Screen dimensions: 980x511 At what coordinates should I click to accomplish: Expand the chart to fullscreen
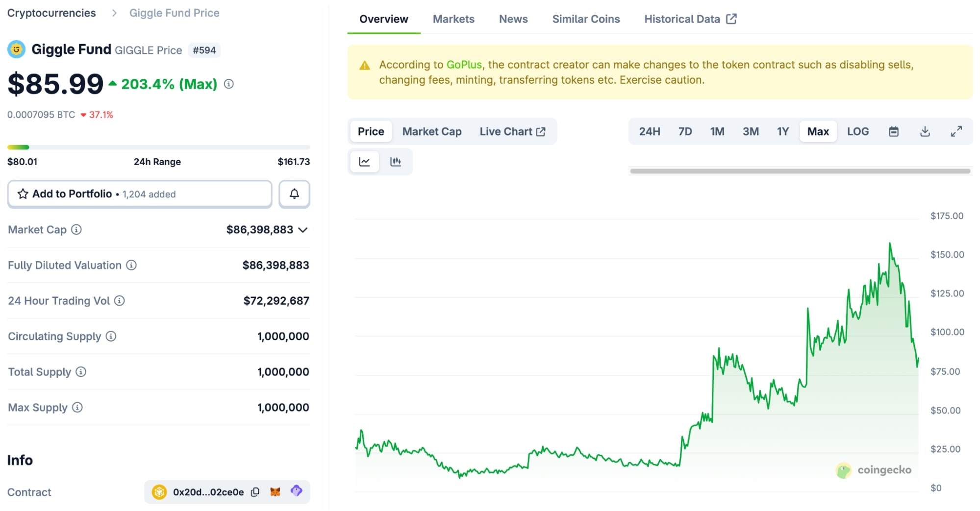point(956,131)
